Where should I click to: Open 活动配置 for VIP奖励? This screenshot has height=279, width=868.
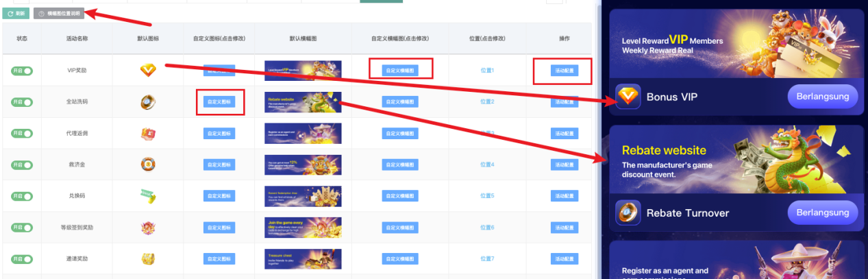pos(565,70)
